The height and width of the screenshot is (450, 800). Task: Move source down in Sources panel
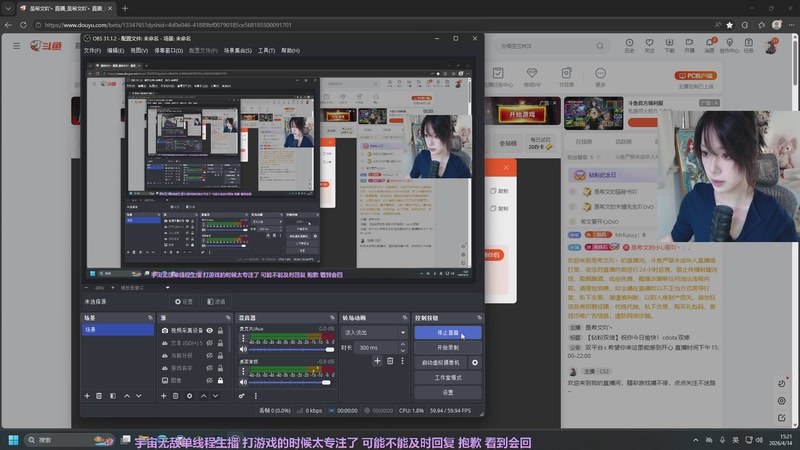[215, 396]
